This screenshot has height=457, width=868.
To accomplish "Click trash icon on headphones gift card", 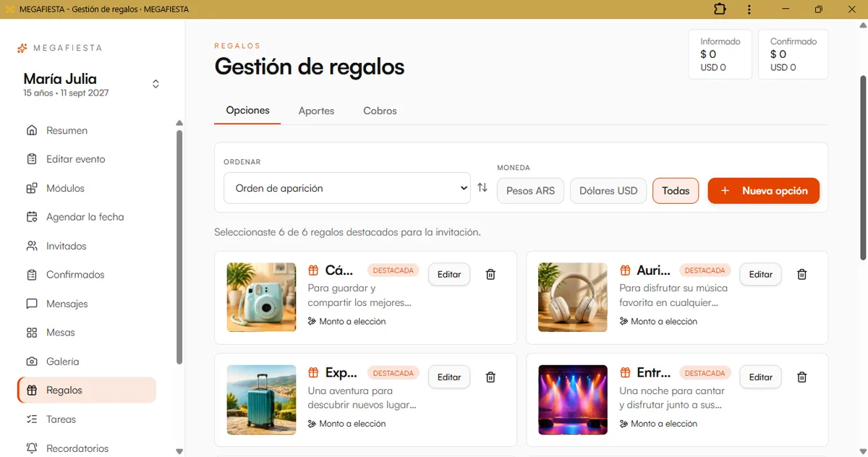I will (801, 274).
